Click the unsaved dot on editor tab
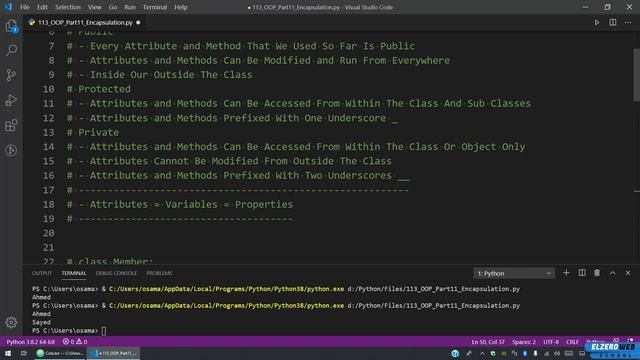 coord(138,22)
